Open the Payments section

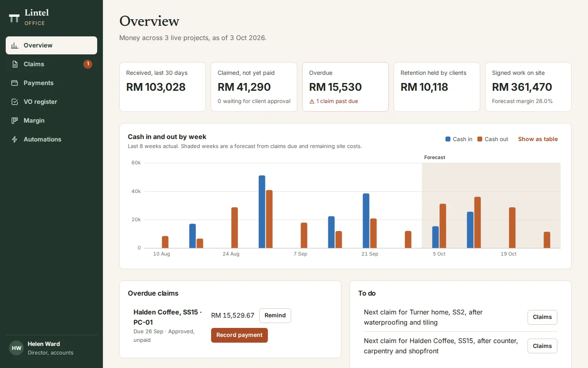click(x=51, y=83)
